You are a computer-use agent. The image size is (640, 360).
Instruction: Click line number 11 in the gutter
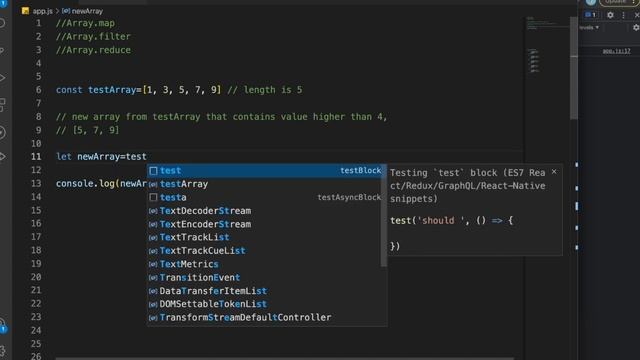pyautogui.click(x=36, y=157)
